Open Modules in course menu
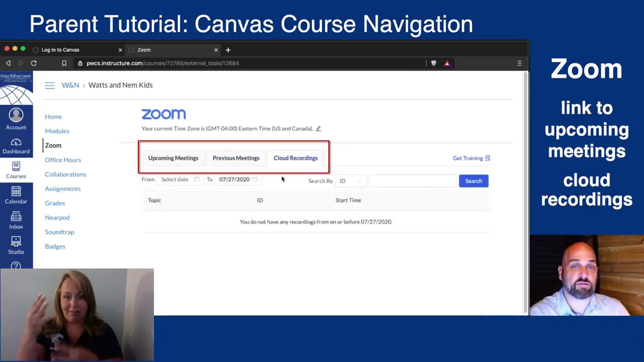This screenshot has height=362, width=644. pyautogui.click(x=57, y=131)
